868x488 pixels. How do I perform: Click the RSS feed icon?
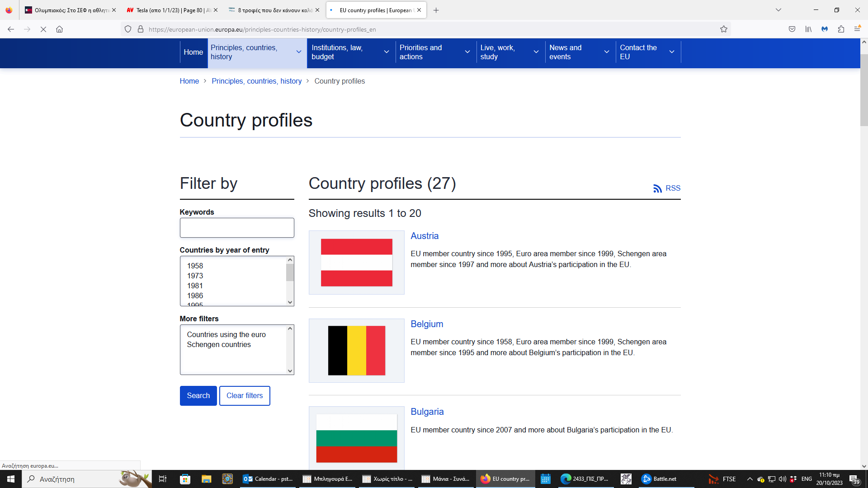(x=657, y=188)
